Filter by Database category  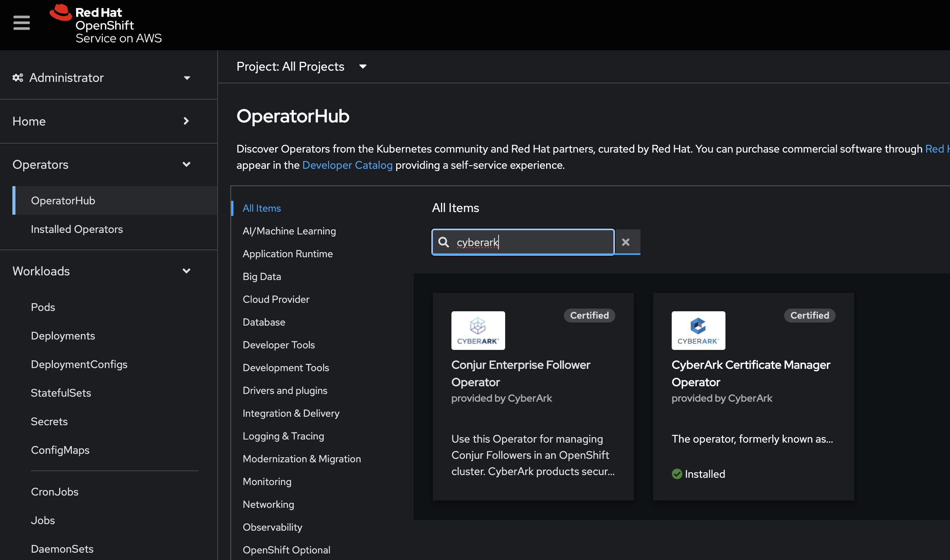pos(264,322)
